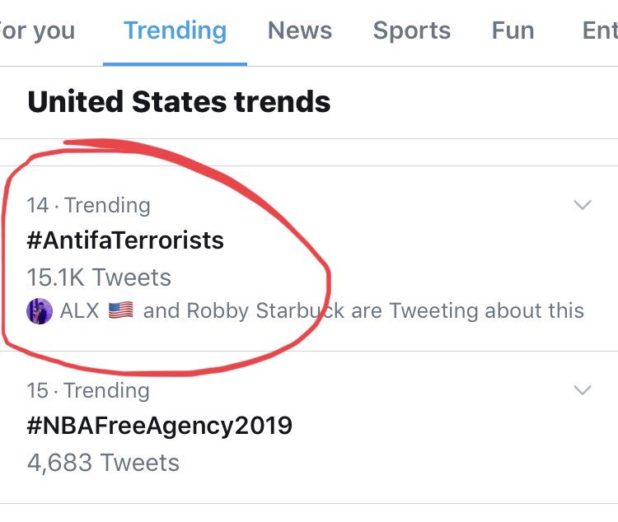Open the partially visible Entertainment tab
Screen dimensions: 618x522
599,31
